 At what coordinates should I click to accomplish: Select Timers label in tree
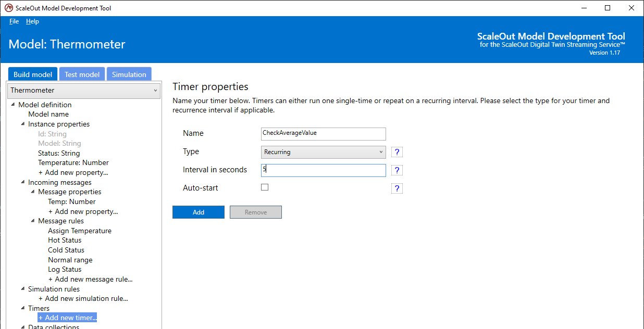coord(39,308)
